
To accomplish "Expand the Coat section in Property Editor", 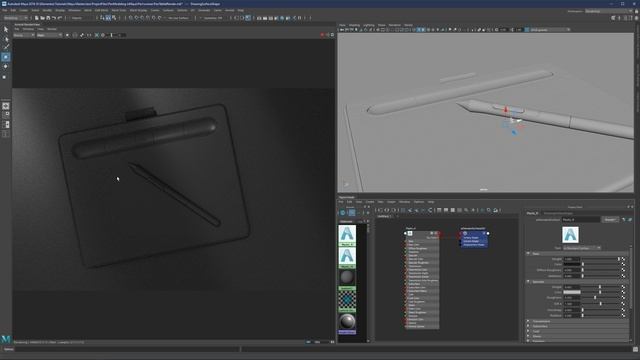I will [x=528, y=331].
